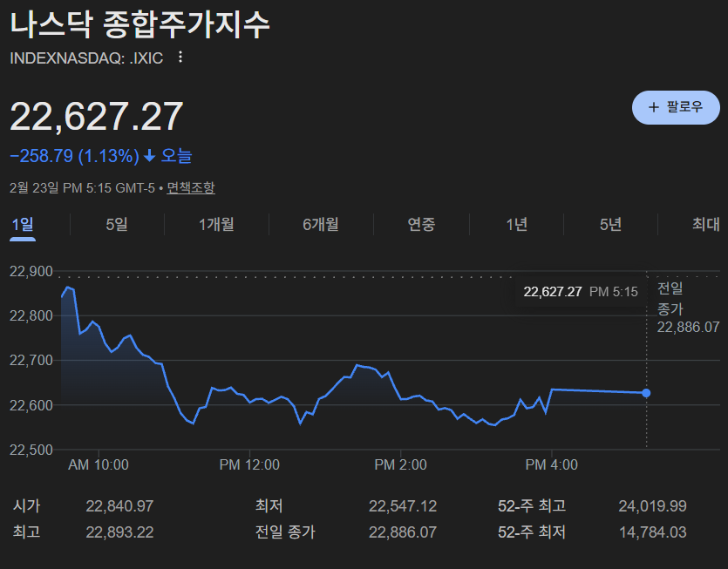The image size is (728, 569).
Task: Click the PM 2:00 label on the time axis
Action: tap(400, 465)
